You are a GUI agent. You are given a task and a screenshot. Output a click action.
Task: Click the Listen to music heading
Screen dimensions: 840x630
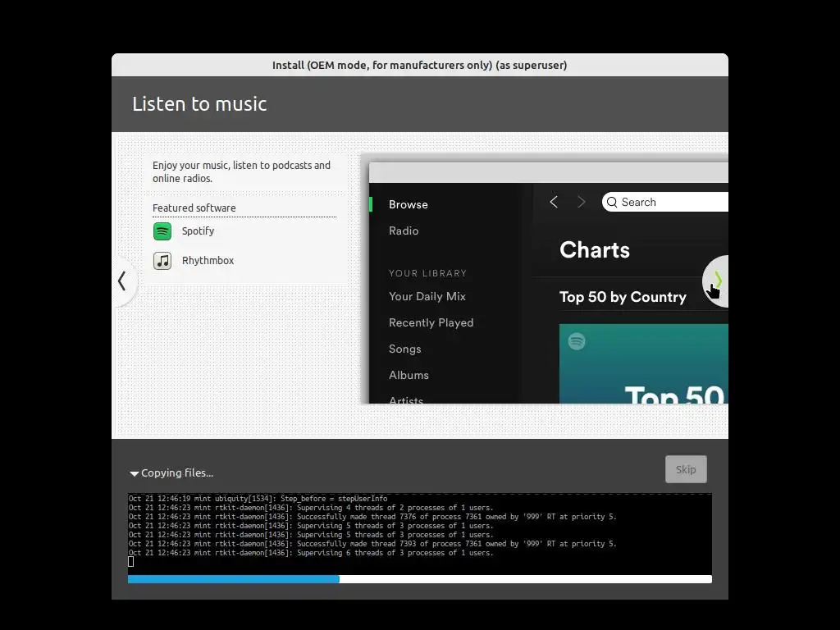[x=199, y=104]
